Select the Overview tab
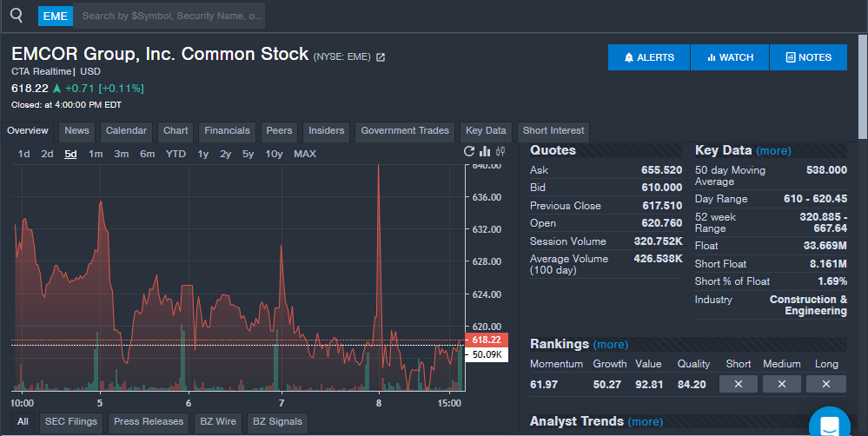The image size is (868, 436). (28, 130)
